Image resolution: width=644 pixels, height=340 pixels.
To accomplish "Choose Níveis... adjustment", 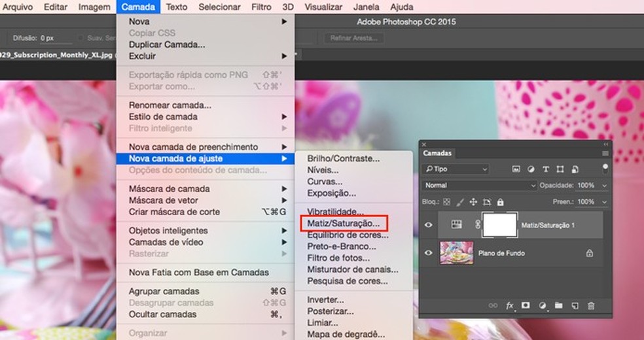I will click(x=323, y=170).
